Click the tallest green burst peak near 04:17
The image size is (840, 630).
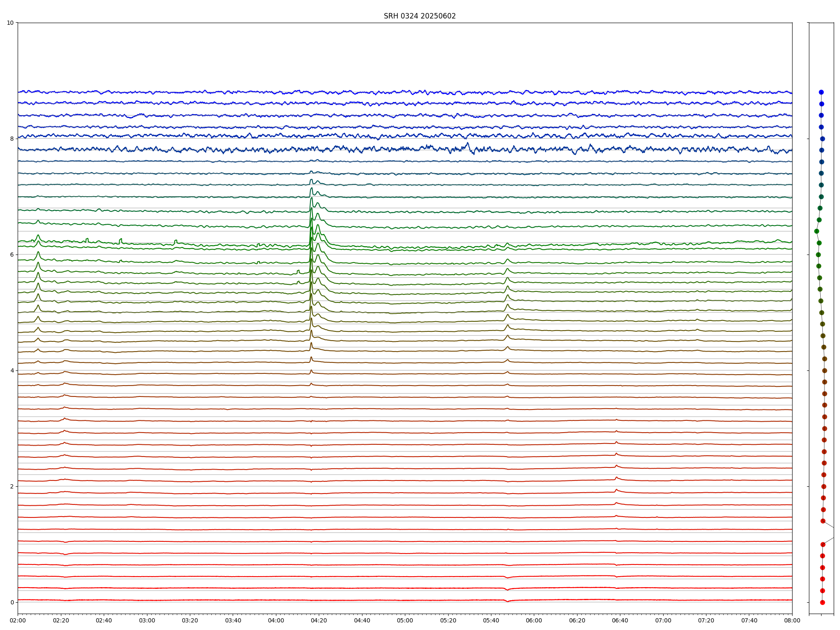tap(311, 218)
